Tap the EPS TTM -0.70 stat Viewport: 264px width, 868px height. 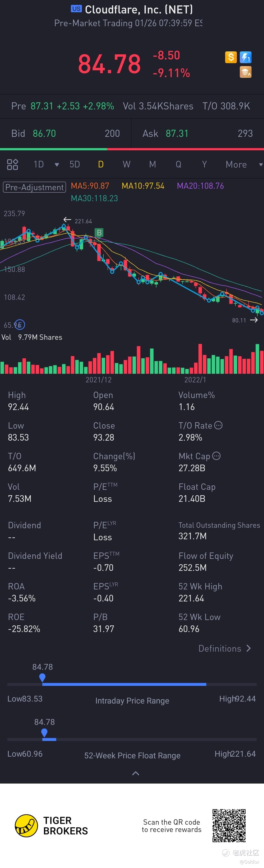point(106,562)
